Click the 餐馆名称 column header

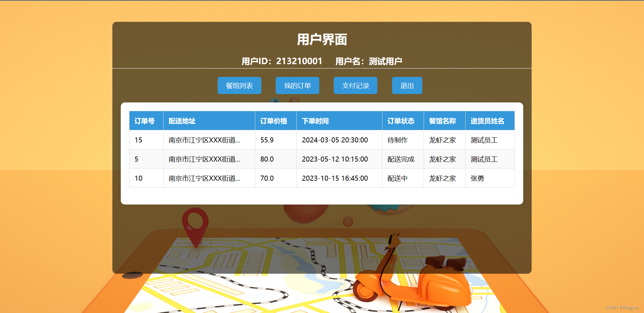point(445,121)
